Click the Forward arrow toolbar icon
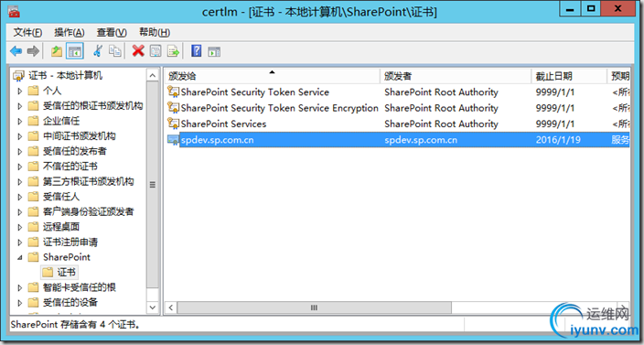 33,51
